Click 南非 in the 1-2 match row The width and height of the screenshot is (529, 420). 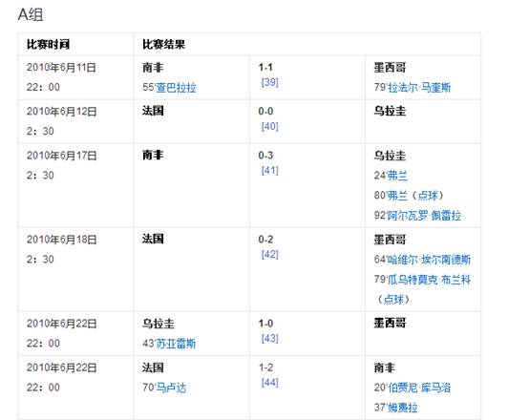tap(384, 367)
